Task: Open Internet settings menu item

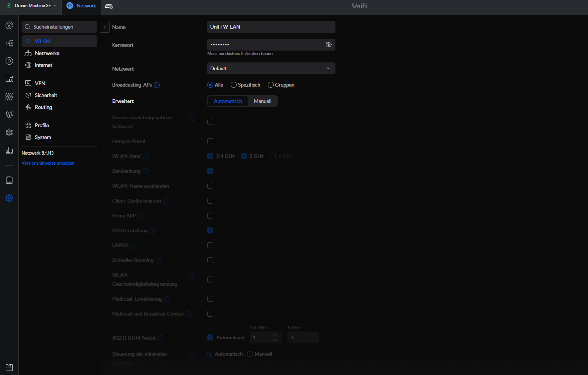Action: [59, 65]
